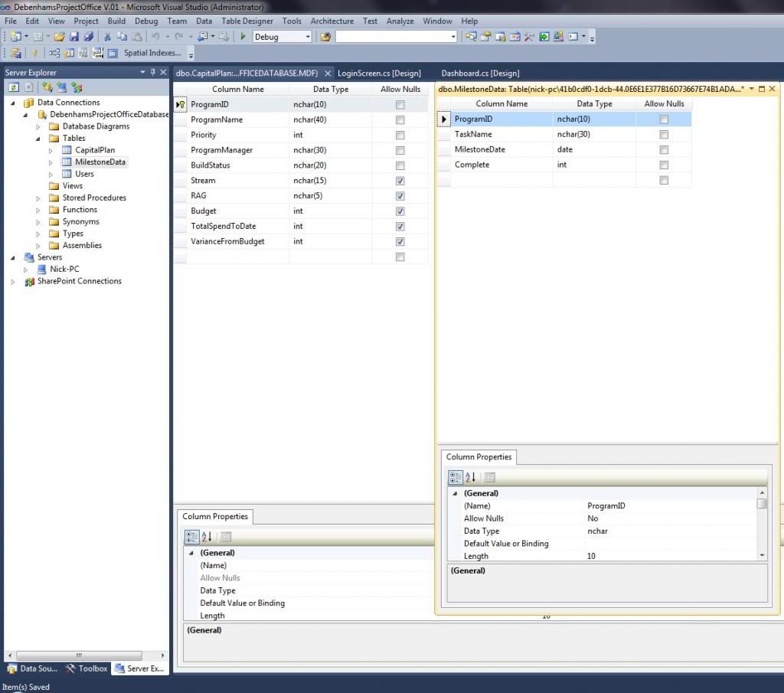Toggle Allow Nulls for ProgramName in CapitalPlan
Viewport: 784px width, 693px height.
click(400, 120)
